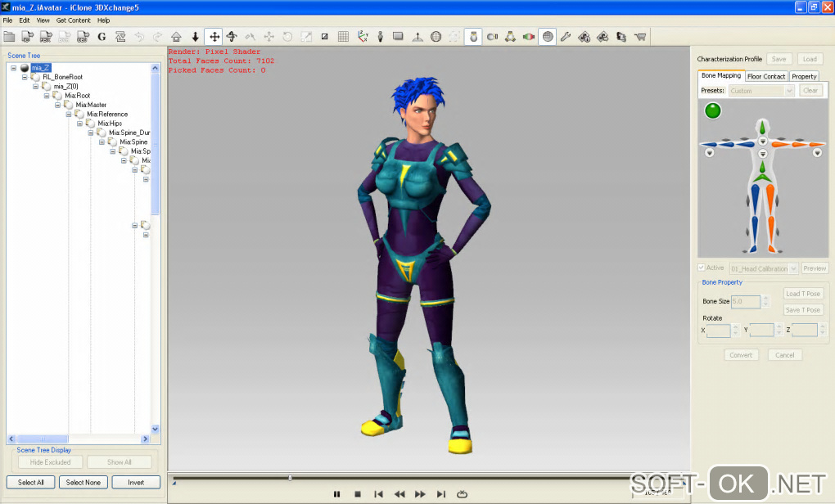Click the Load T Pose button
The image size is (835, 504).
(803, 294)
